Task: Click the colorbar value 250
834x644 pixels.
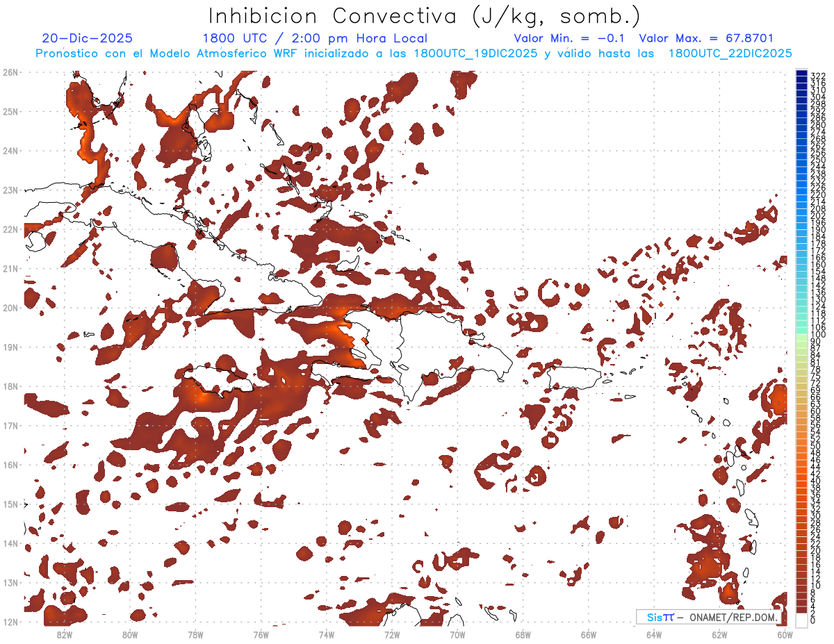Action: (818, 160)
